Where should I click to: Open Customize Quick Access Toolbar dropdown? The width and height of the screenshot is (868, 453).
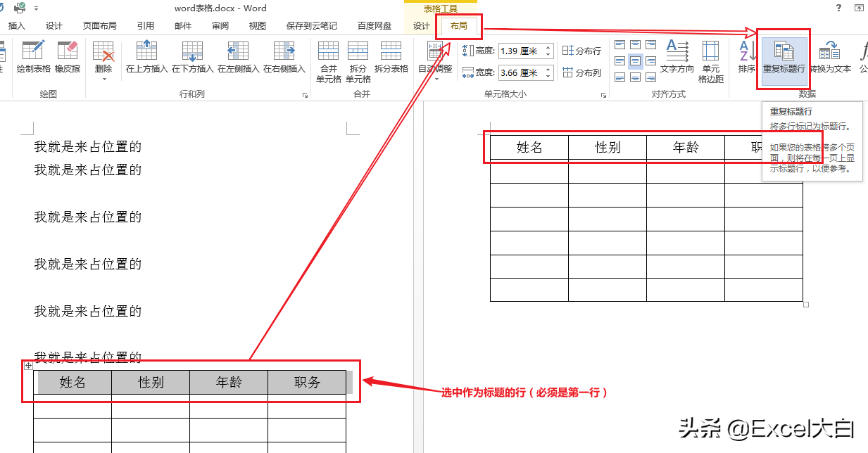point(37,8)
